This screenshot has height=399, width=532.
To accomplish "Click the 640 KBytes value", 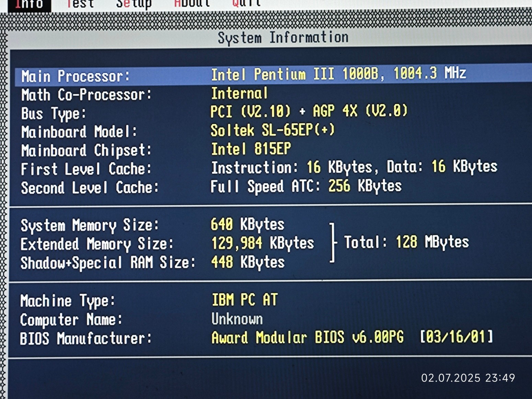I will [247, 225].
